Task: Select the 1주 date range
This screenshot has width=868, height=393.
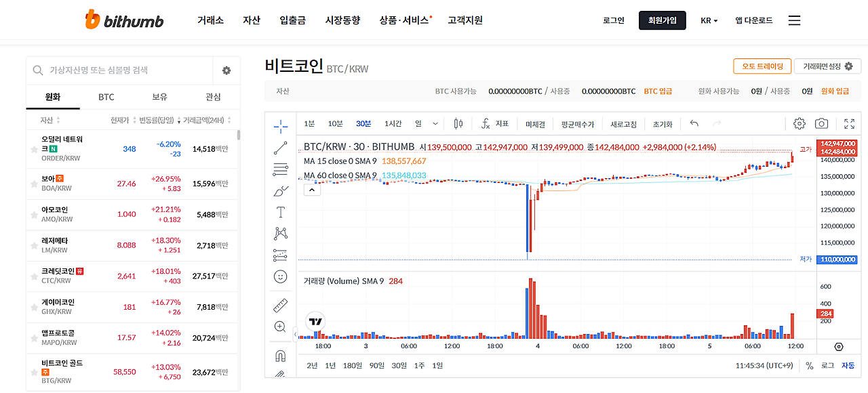Action: point(420,365)
